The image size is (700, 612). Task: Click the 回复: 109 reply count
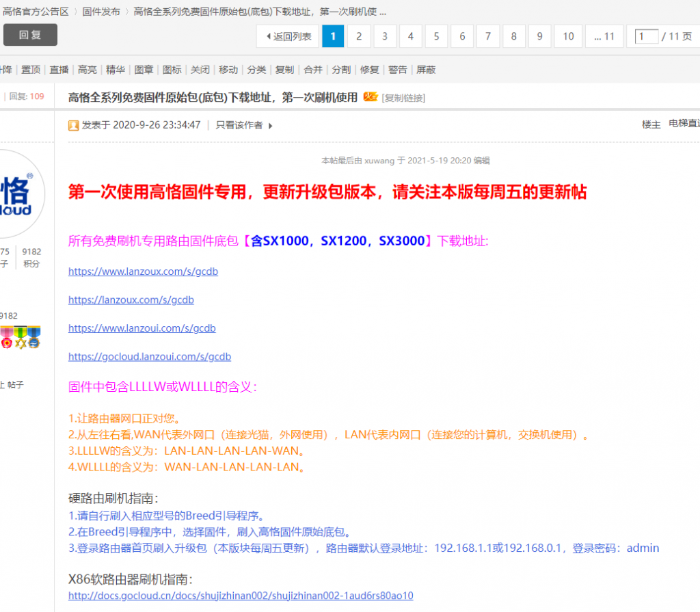(x=27, y=96)
